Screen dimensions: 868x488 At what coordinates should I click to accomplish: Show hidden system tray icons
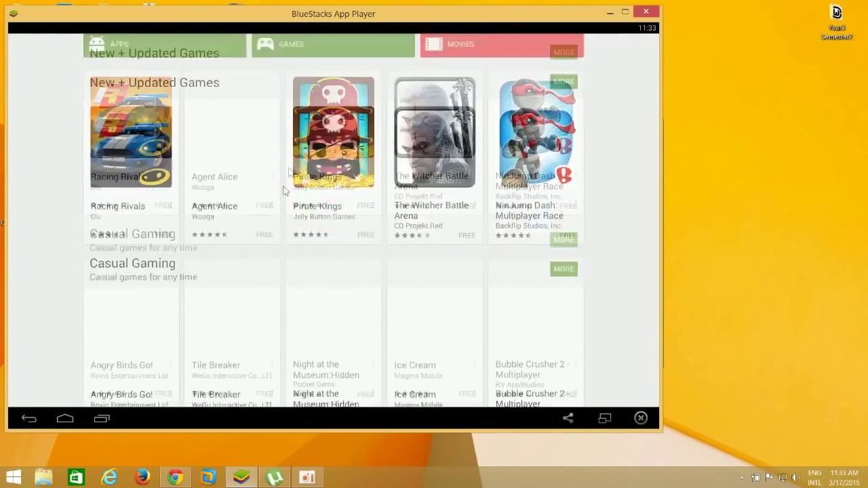(742, 478)
